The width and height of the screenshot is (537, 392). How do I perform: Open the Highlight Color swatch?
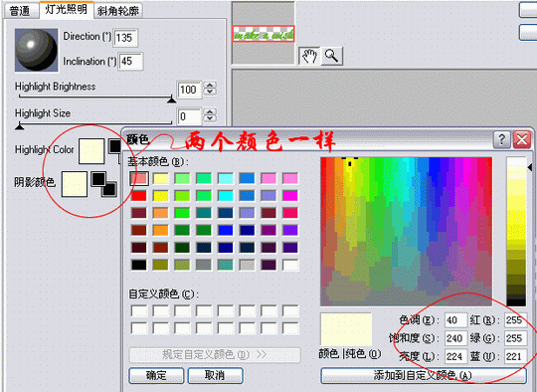point(91,151)
